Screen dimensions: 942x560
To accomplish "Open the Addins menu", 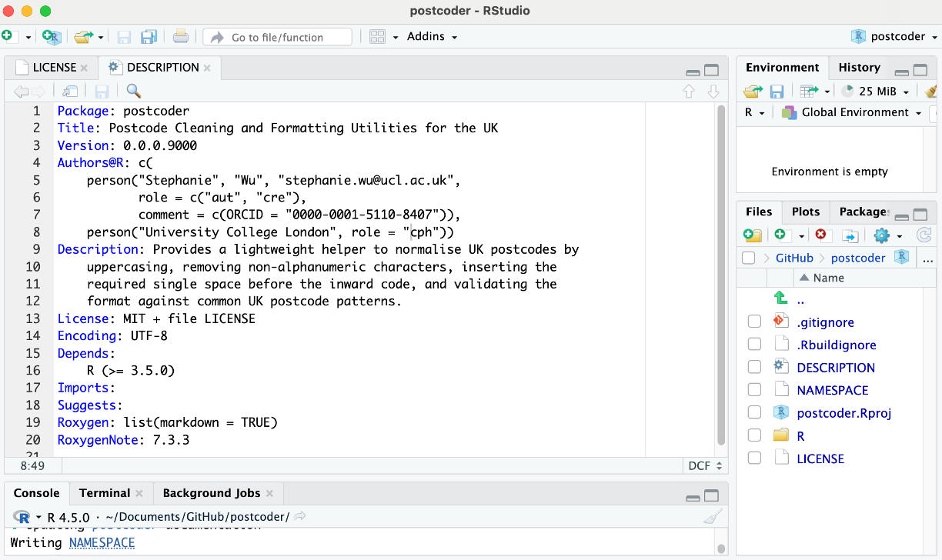I will coord(432,36).
